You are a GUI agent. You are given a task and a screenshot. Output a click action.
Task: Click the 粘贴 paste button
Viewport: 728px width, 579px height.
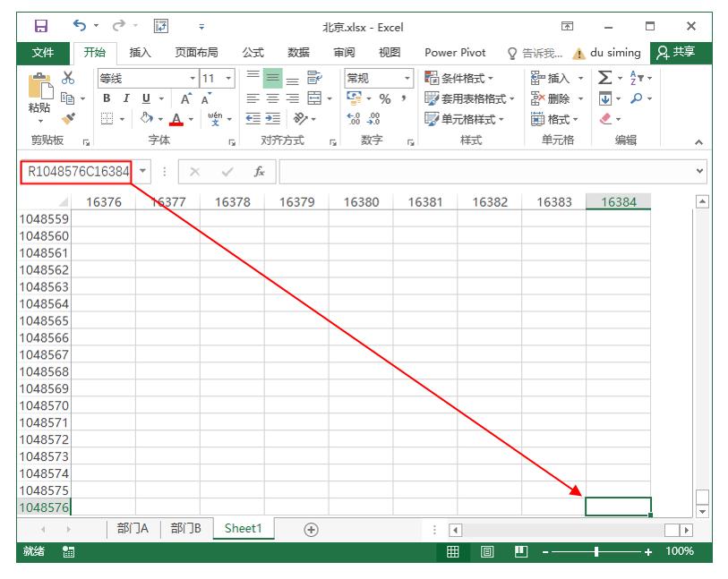39,98
